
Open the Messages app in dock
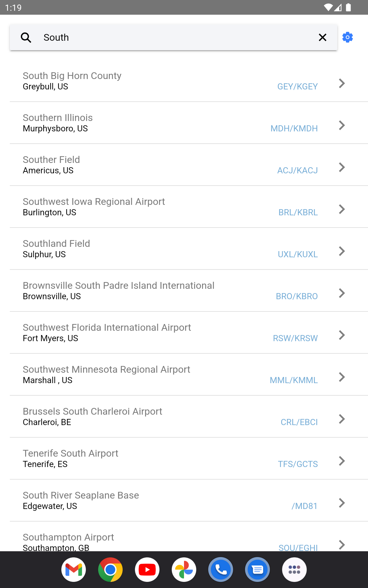(258, 570)
